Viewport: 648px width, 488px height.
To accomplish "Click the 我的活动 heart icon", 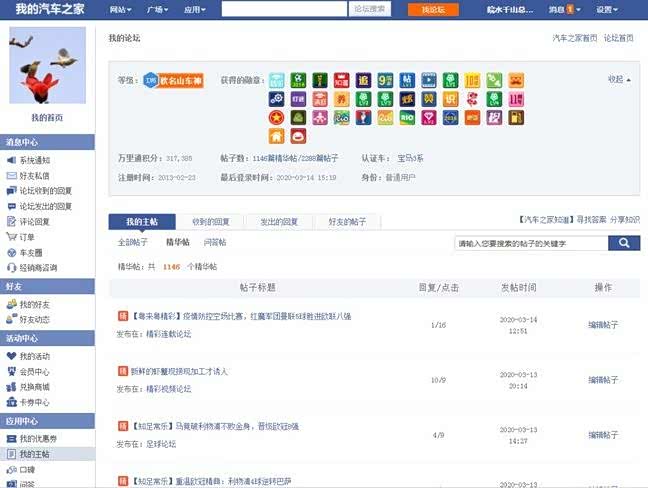I will [11, 356].
